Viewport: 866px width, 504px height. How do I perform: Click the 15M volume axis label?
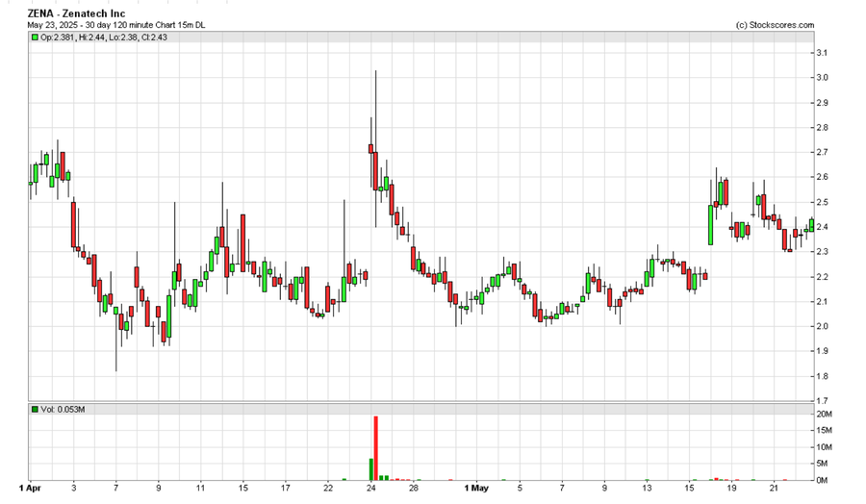(x=824, y=431)
